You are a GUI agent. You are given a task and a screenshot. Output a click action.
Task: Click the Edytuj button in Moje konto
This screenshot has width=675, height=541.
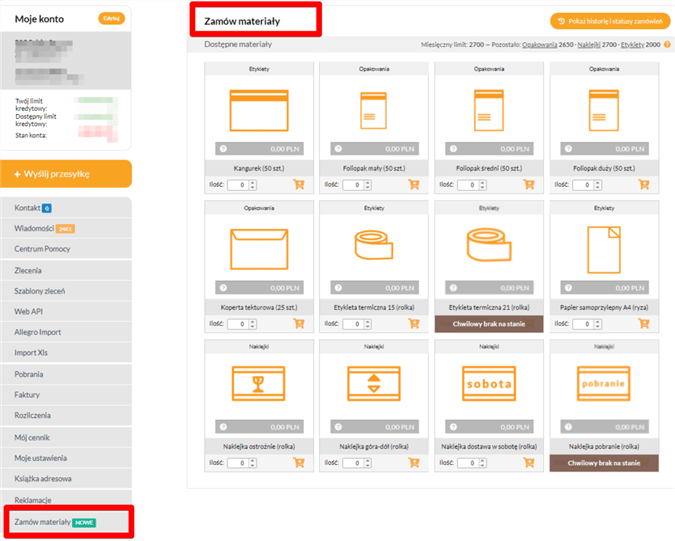112,18
